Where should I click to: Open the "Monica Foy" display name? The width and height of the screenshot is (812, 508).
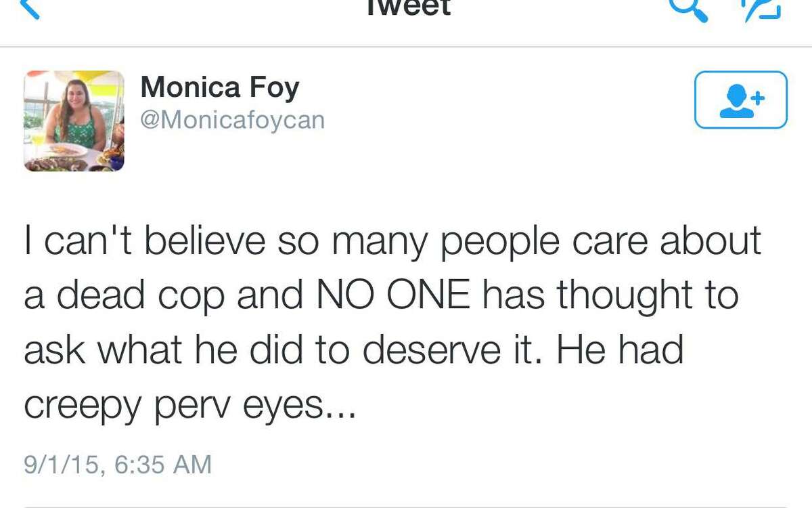219,87
